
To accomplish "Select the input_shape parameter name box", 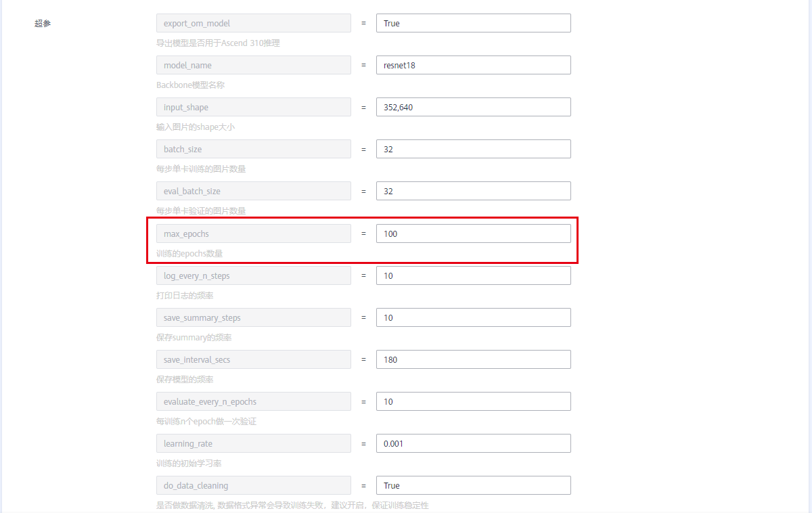I will tap(253, 107).
